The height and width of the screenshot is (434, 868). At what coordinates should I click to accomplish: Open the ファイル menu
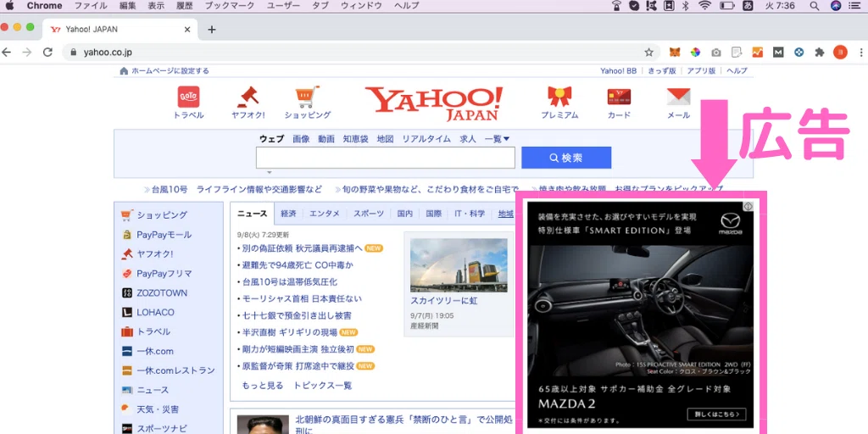[x=91, y=6]
